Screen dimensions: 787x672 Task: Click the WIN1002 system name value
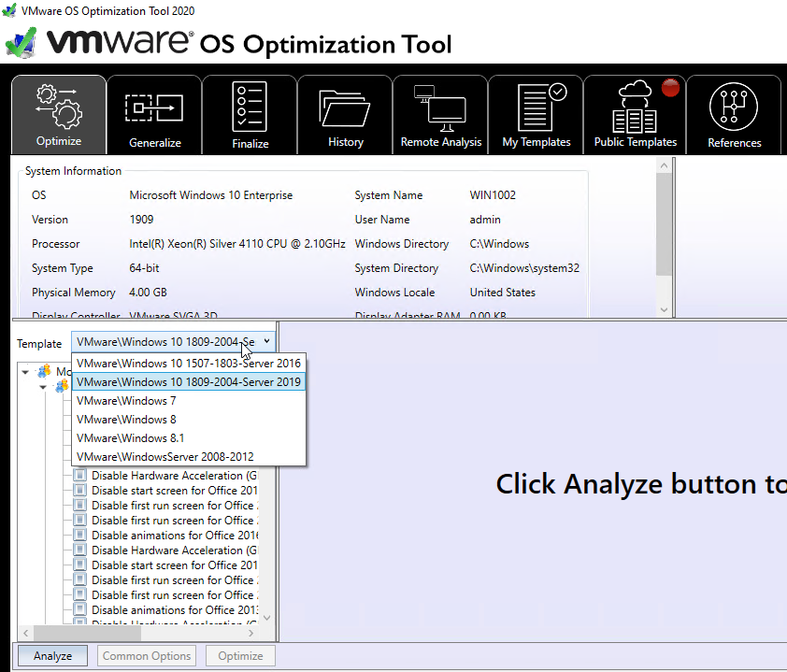tap(493, 194)
